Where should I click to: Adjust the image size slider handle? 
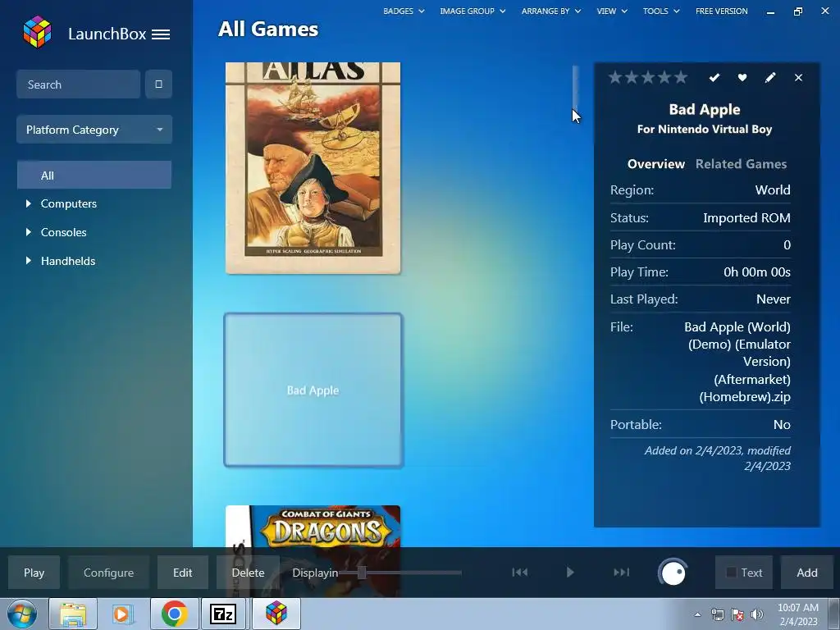pyautogui.click(x=362, y=572)
